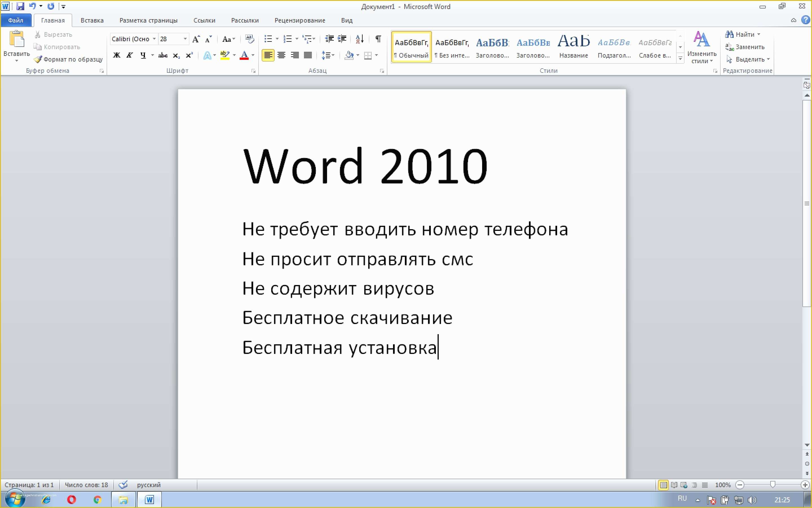Switch to the Рецензирование tab

pos(300,20)
